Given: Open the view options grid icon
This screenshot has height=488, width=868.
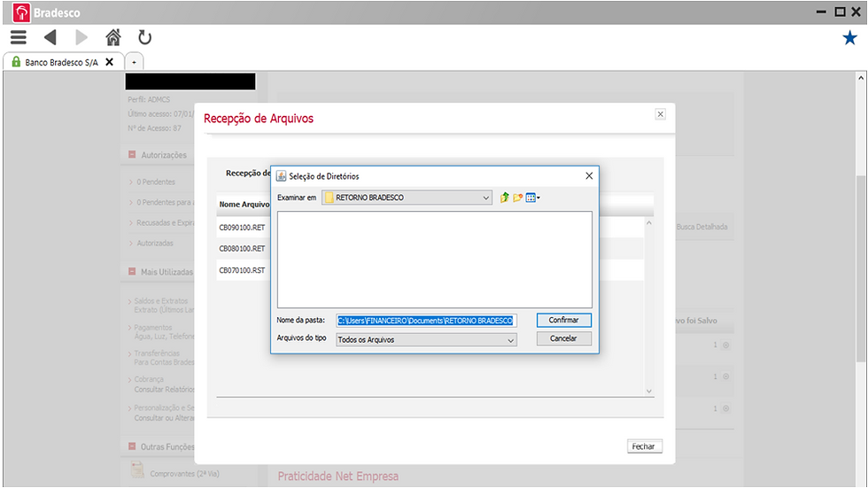Looking at the screenshot, I should [x=532, y=198].
